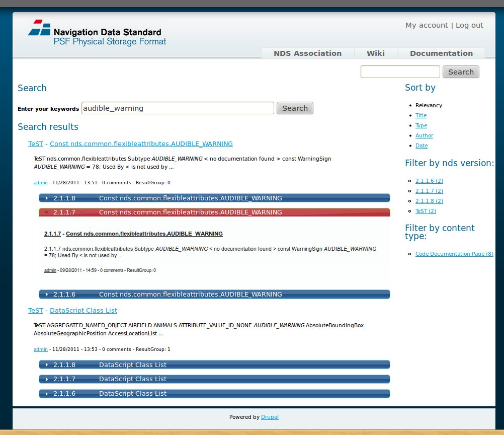Expand the 2.1.1.8 AUDIBLE_WARNING result row
Image resolution: width=504 pixels, height=435 pixels.
[x=214, y=198]
